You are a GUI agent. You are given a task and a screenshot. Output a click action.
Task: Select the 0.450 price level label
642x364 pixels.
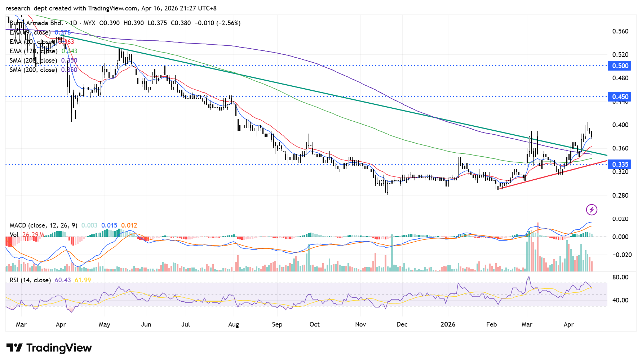[620, 97]
